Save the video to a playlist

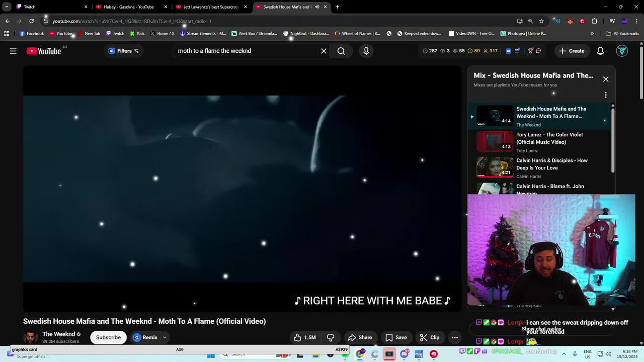click(396, 337)
